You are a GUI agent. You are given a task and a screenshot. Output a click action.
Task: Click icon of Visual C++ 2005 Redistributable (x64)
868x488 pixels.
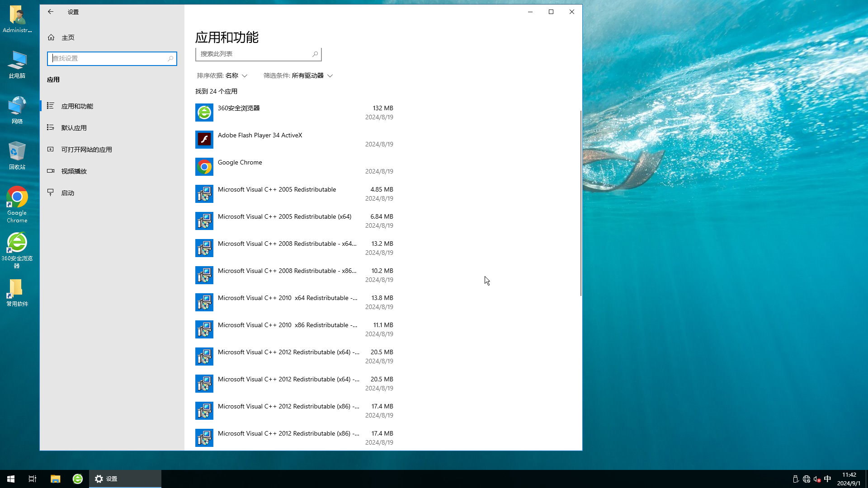click(x=204, y=221)
